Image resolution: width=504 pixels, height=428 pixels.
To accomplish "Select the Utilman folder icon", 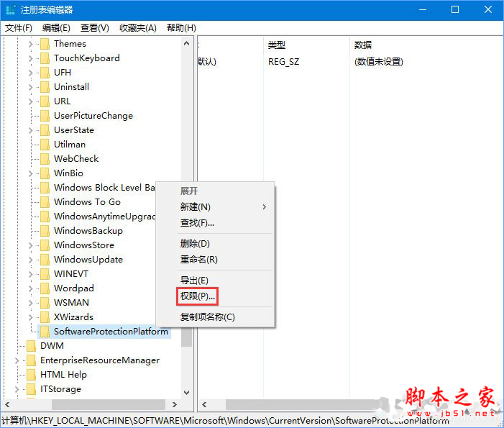I will pyautogui.click(x=45, y=145).
